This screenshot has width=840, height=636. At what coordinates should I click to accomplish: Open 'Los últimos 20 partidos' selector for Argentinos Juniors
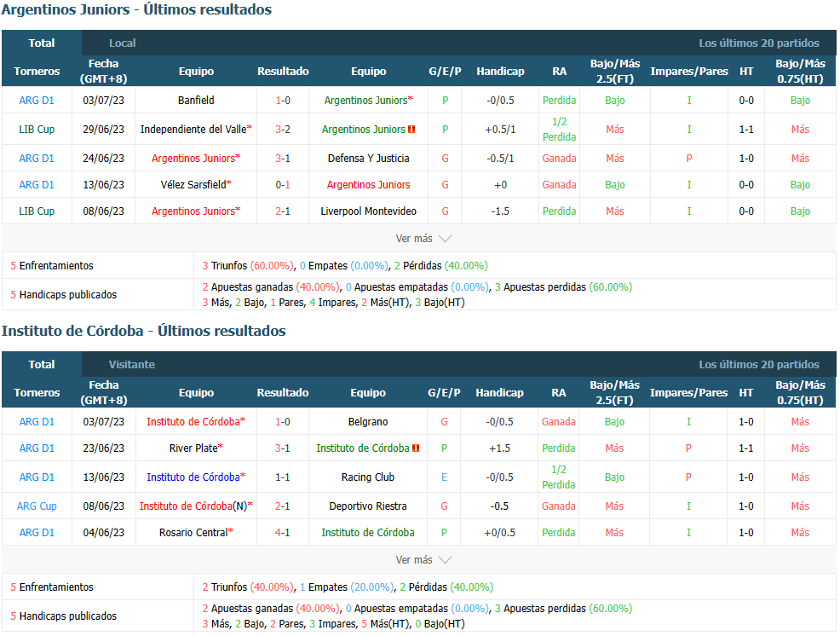tap(758, 43)
